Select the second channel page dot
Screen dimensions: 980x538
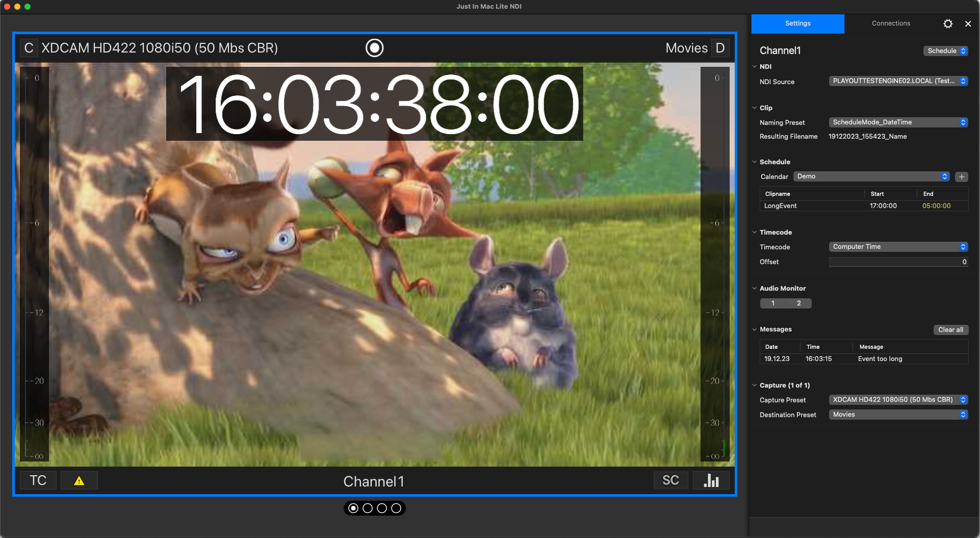click(x=368, y=508)
